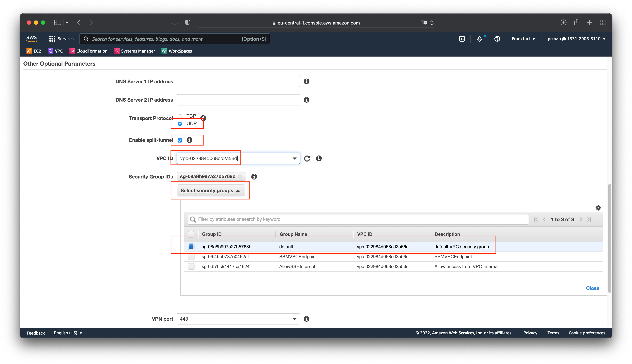This screenshot has height=364, width=632.
Task: Open the Services grid menu
Action: pos(61,39)
